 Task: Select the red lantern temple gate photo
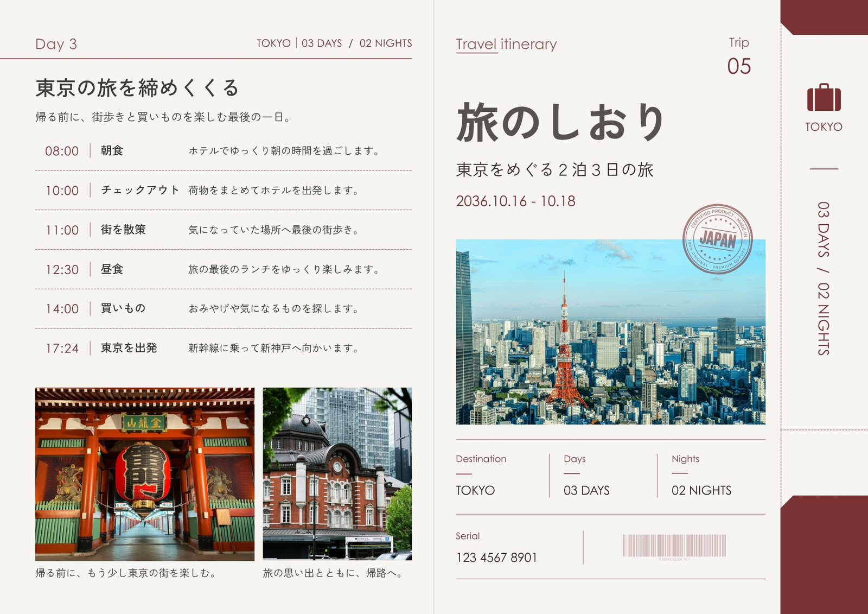[144, 474]
